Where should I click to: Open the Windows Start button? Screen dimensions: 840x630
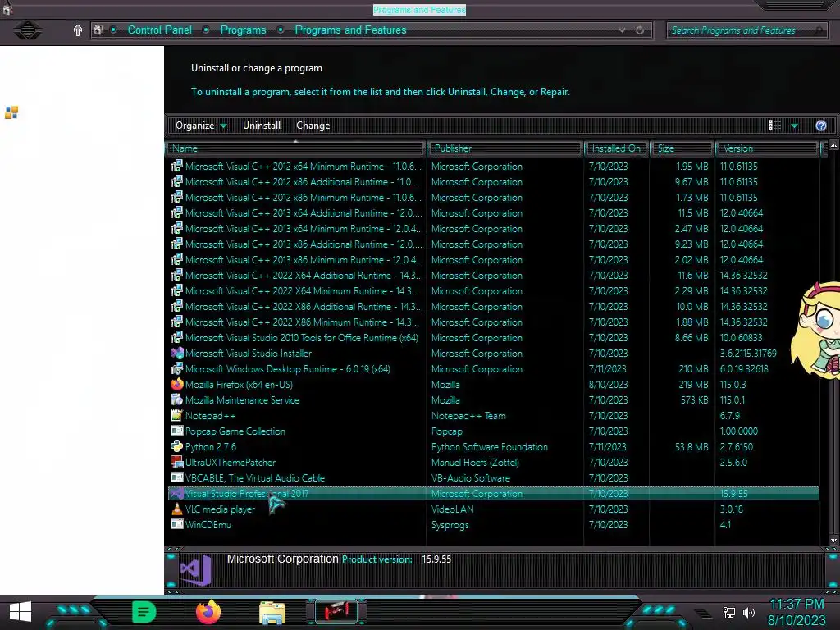tap(21, 612)
